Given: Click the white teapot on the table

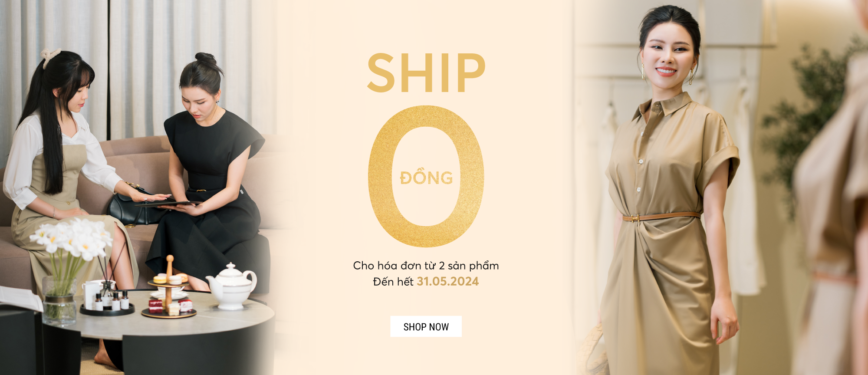Looking at the screenshot, I should (231, 286).
